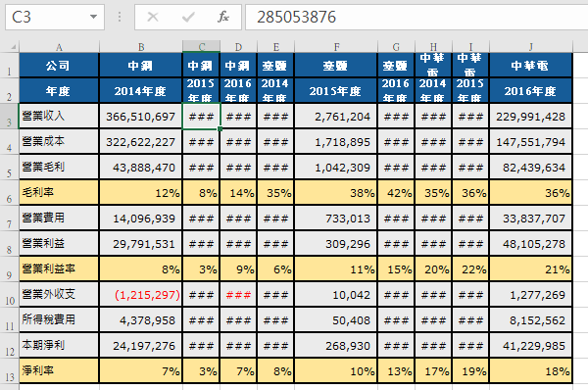Click the Select All corner triangle

[x=13, y=47]
